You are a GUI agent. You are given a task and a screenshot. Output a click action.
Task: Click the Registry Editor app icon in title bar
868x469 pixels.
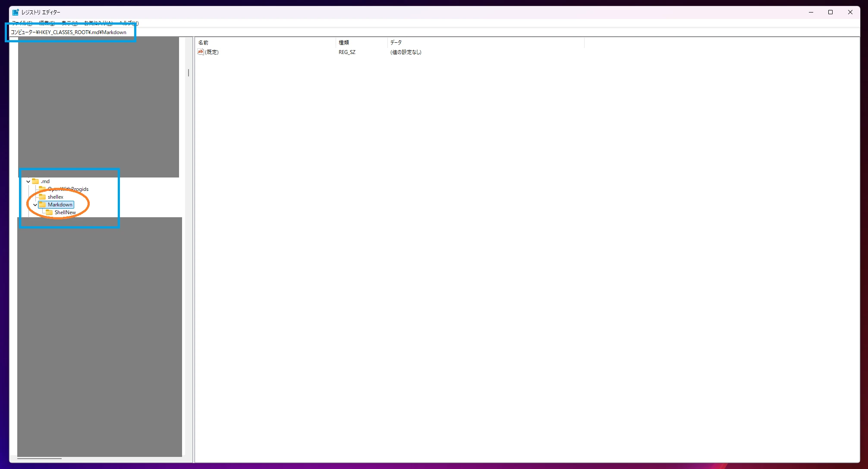16,12
